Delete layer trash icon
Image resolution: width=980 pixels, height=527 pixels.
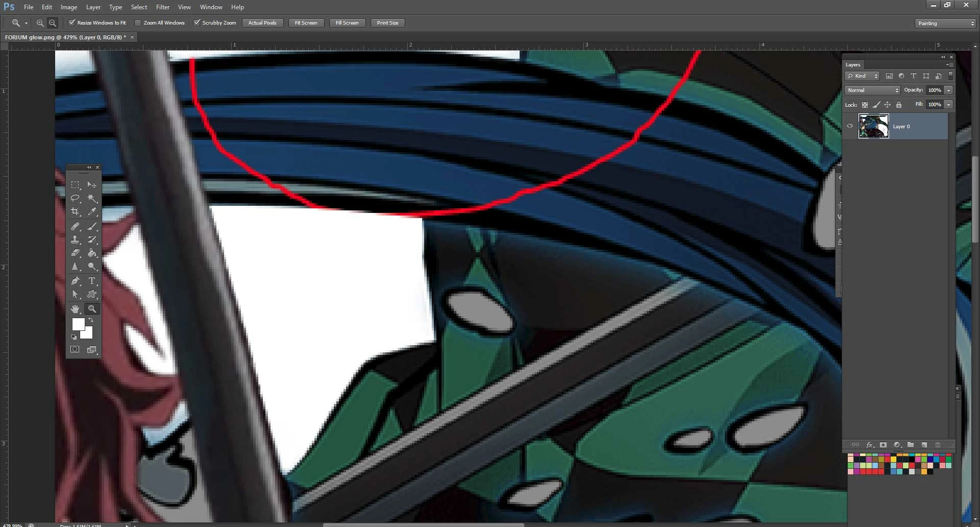point(938,445)
